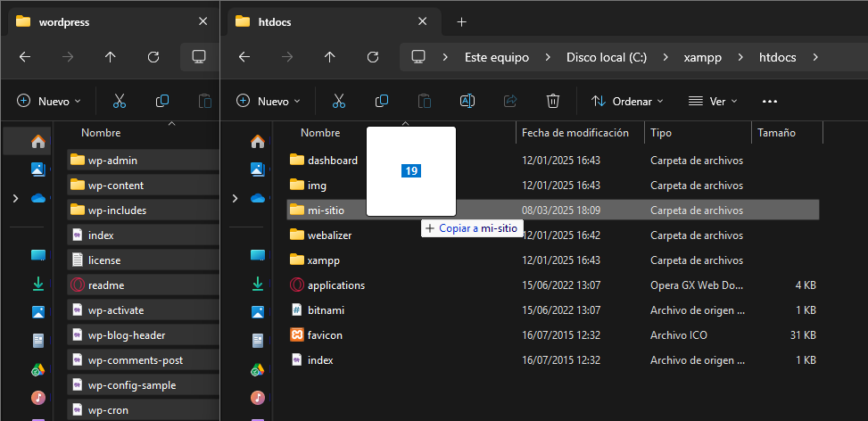The image size is (868, 421).
Task: Select the xampp folder in file list
Action: tap(554, 260)
